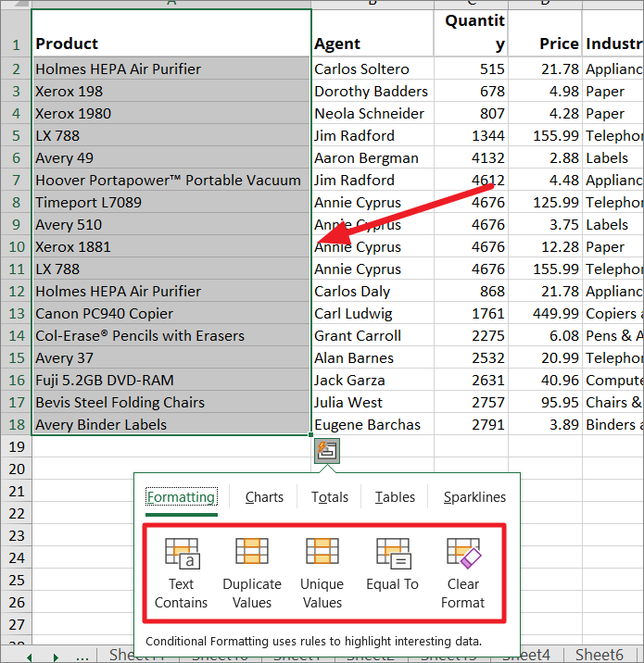The height and width of the screenshot is (663, 644).
Task: Select row header 23
Action: pyautogui.click(x=16, y=535)
